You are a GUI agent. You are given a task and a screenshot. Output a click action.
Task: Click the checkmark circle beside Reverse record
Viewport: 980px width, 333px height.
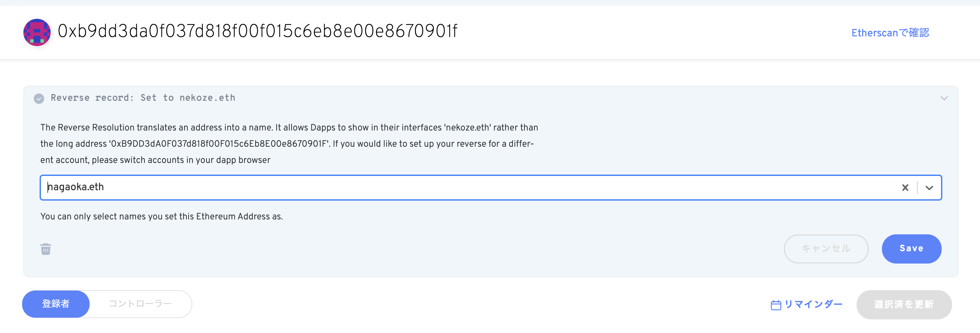(39, 98)
